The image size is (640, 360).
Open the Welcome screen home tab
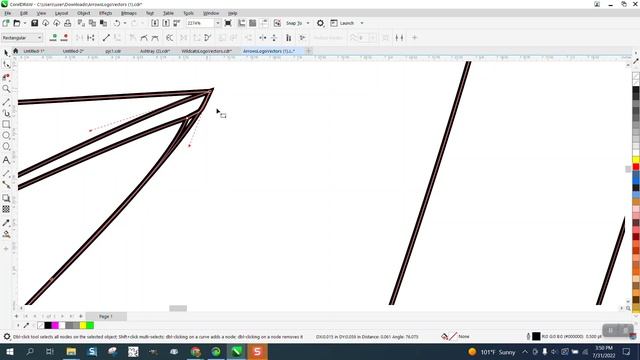pos(16,51)
